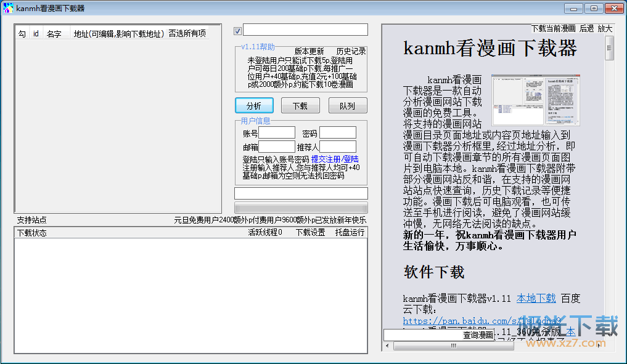Click the id column header

click(36, 33)
